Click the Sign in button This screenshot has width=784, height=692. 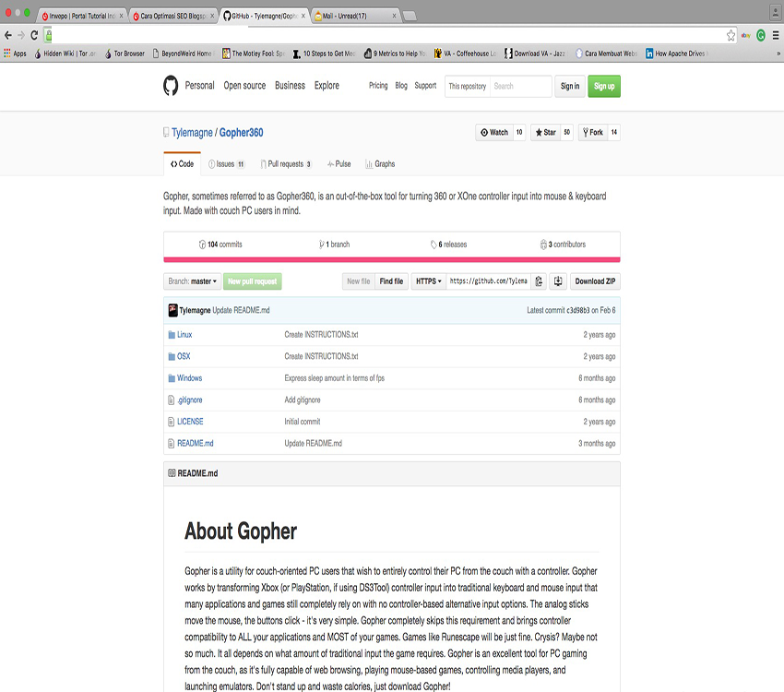click(x=570, y=86)
